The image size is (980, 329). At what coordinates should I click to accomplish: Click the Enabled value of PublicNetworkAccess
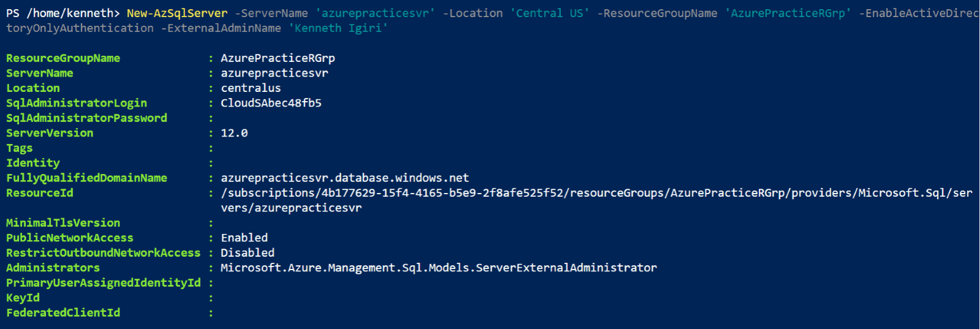pos(244,238)
